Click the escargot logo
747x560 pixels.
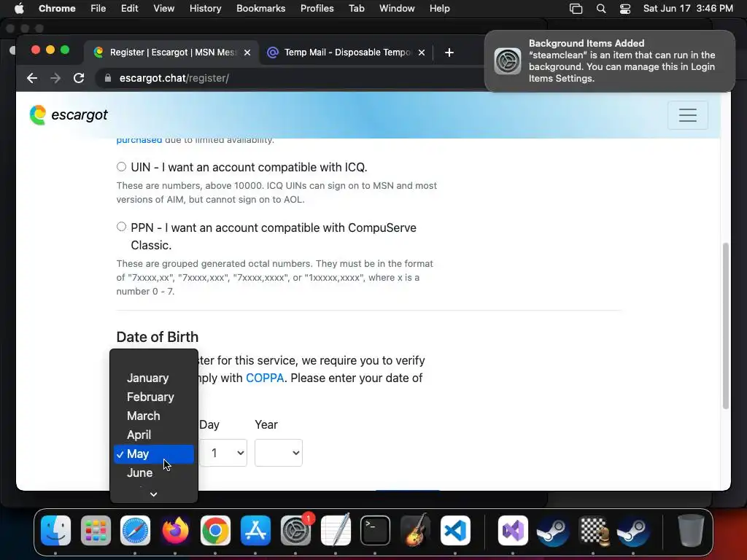click(x=69, y=114)
